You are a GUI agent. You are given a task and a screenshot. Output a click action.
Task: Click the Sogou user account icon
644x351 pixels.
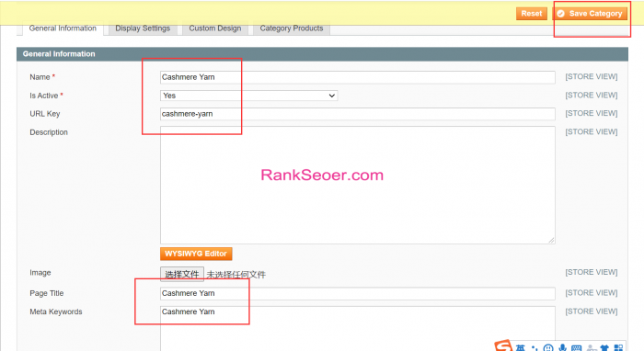click(592, 347)
